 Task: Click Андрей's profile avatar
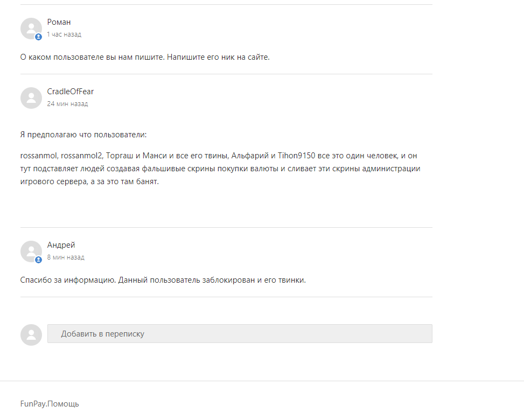click(31, 251)
